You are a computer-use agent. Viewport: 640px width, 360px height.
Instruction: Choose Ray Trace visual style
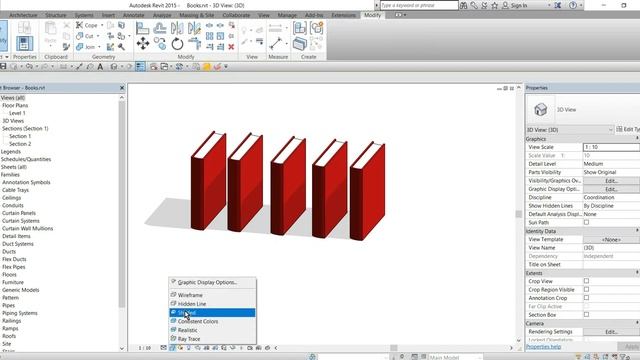coord(212,339)
